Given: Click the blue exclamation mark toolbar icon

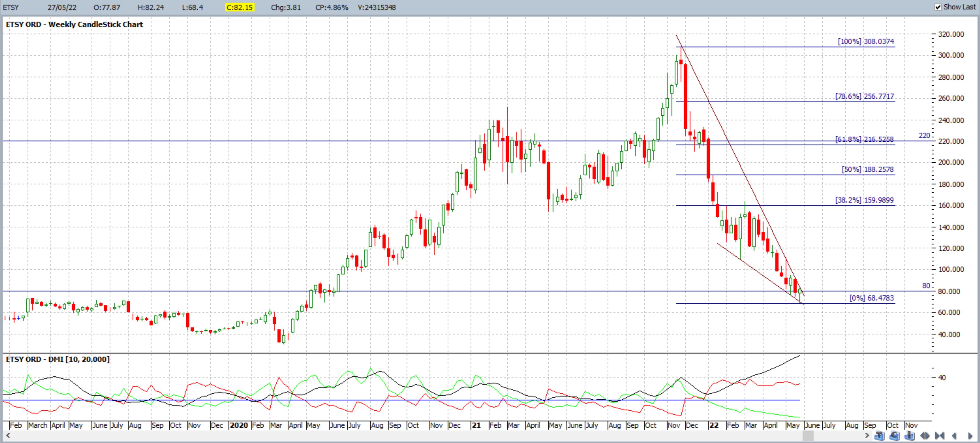Looking at the screenshot, I should tap(910, 436).
